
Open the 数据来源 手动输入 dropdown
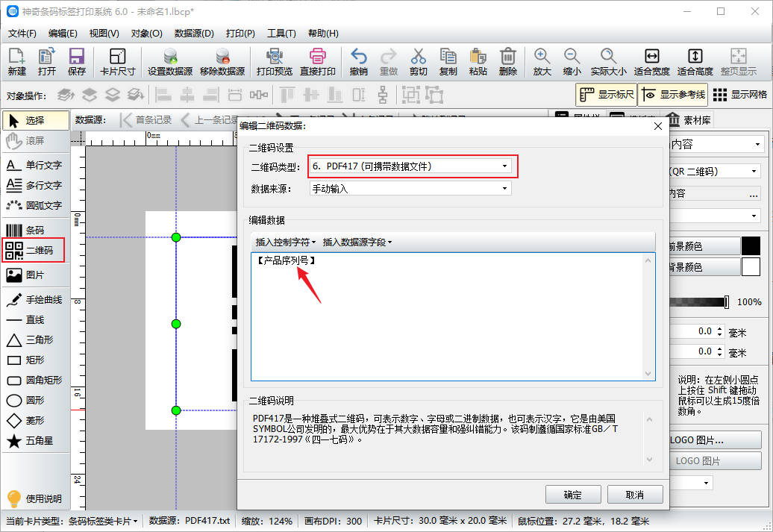pos(410,188)
